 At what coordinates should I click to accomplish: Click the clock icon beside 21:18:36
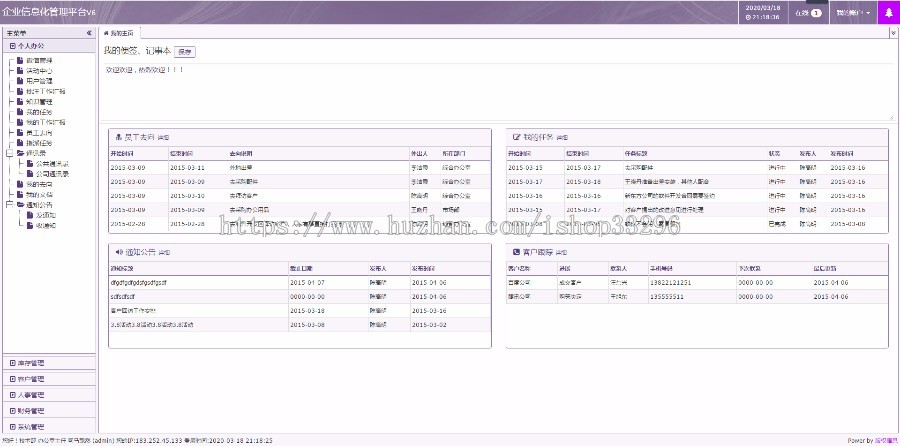pos(748,17)
